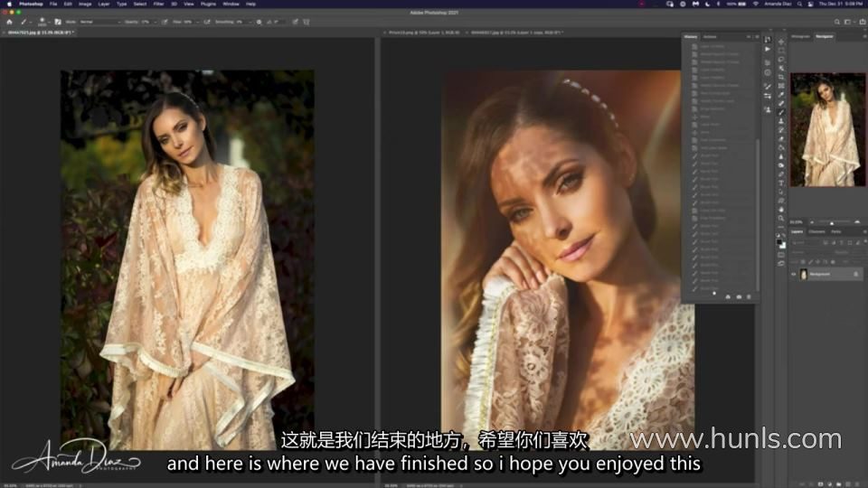Select the Eyedropper tool
868x488 pixels.
(781, 95)
